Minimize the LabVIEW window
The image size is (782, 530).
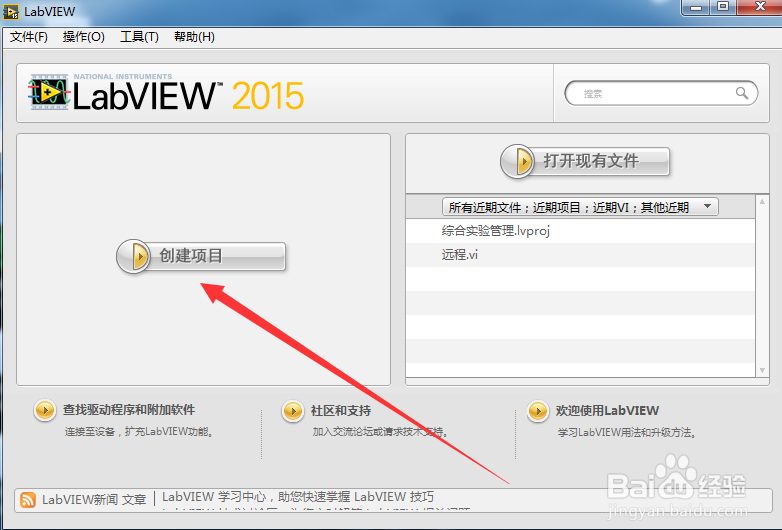696,6
